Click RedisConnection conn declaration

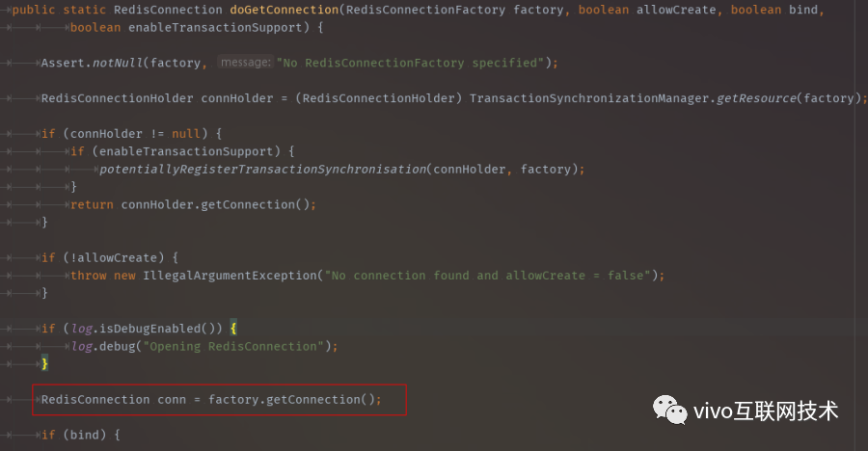pyautogui.click(x=114, y=399)
